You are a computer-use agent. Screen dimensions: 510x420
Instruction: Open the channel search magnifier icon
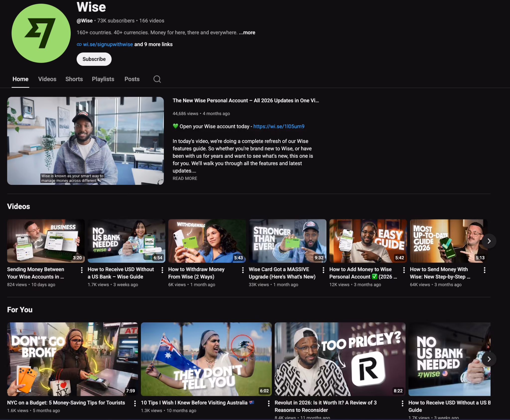coord(157,79)
